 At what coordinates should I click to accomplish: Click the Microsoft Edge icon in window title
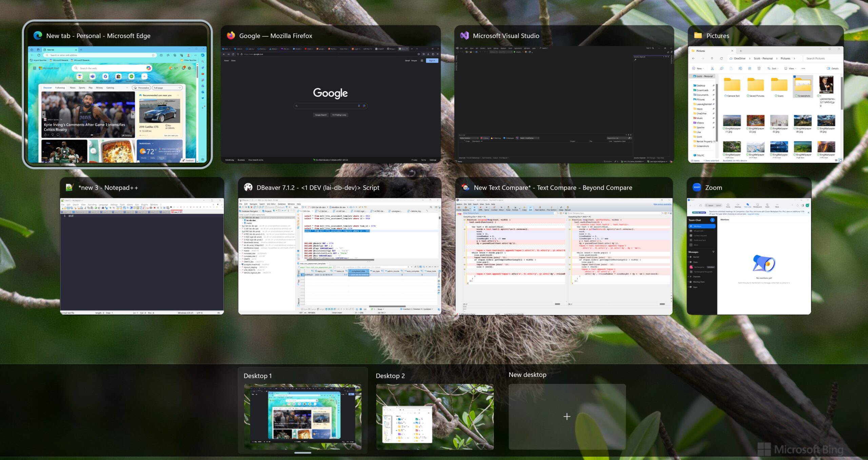pos(38,36)
